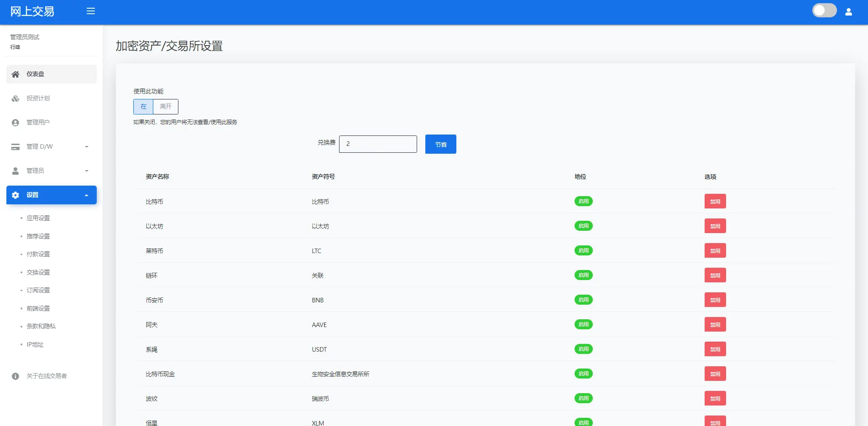This screenshot has width=868, height=426.
Task: Click the hamburger menu icon in header
Action: 91,11
